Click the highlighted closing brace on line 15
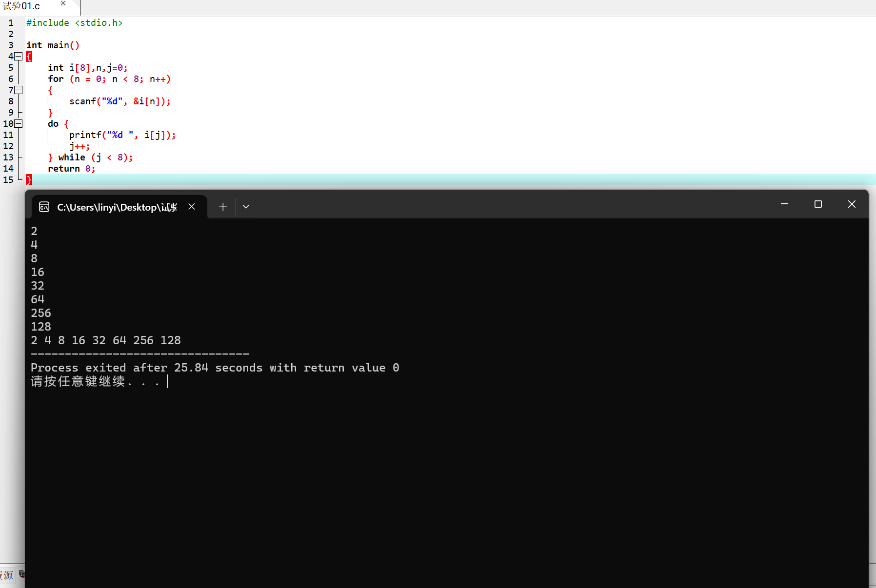 [x=29, y=179]
